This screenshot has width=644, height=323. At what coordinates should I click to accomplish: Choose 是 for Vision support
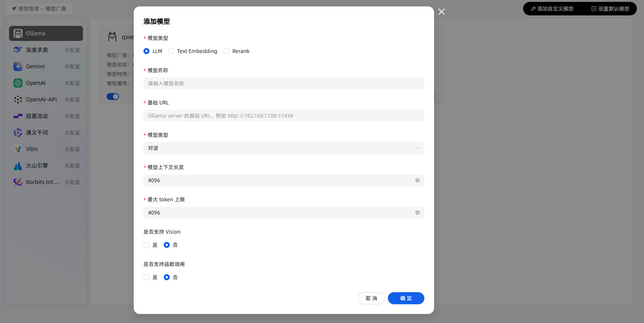(146, 245)
